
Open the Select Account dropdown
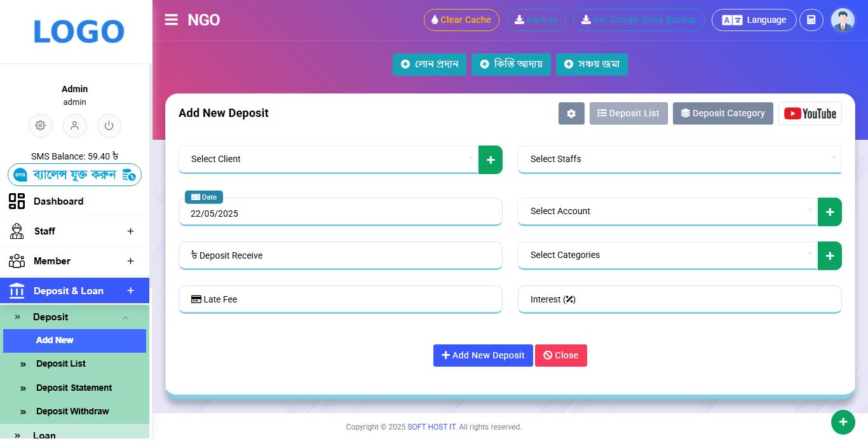tap(667, 211)
